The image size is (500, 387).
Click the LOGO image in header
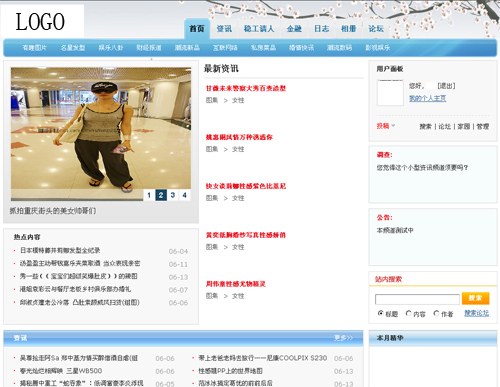(x=42, y=21)
